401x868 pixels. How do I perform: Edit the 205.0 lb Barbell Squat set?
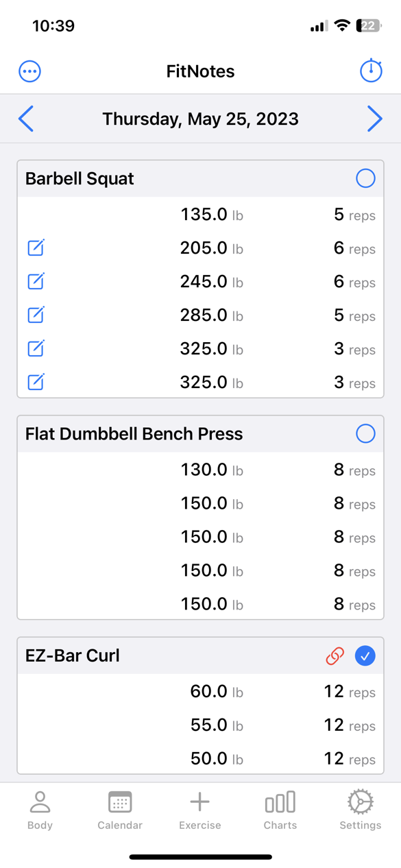pyautogui.click(x=36, y=248)
